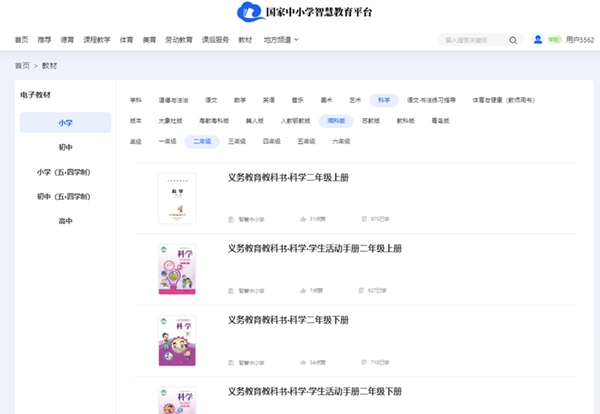Open cover thumbnail of 学生活动手册二年级上册
Viewport: 600px width, 414px height.
point(177,269)
